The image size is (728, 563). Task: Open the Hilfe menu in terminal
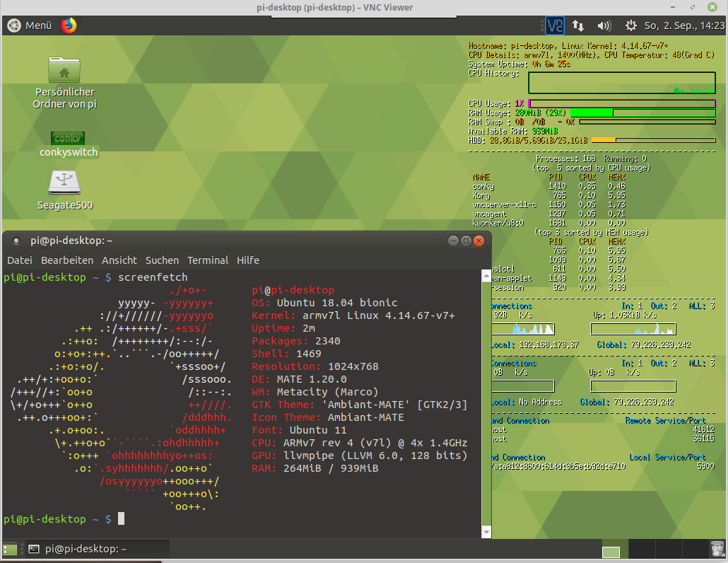click(248, 260)
